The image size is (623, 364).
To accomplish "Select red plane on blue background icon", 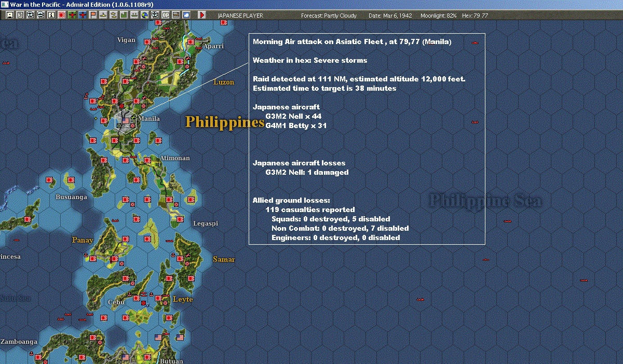I will tap(82, 16).
